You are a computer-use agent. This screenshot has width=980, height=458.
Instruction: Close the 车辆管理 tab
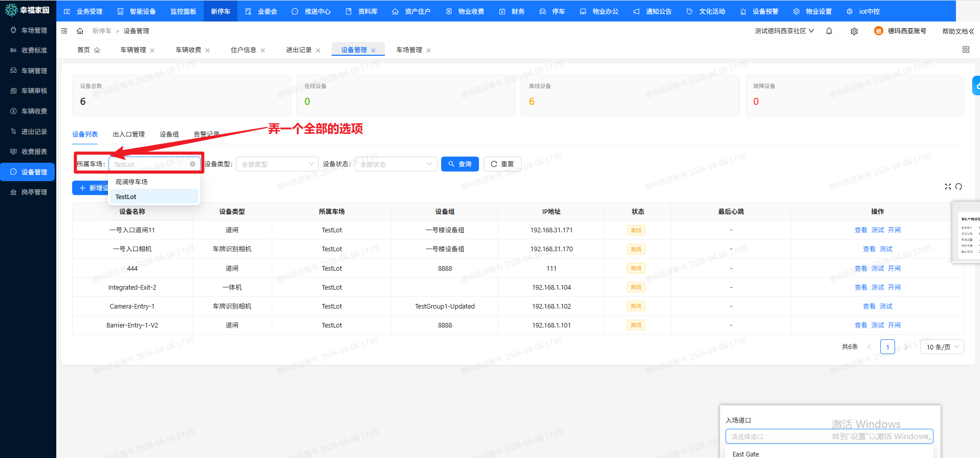(153, 51)
